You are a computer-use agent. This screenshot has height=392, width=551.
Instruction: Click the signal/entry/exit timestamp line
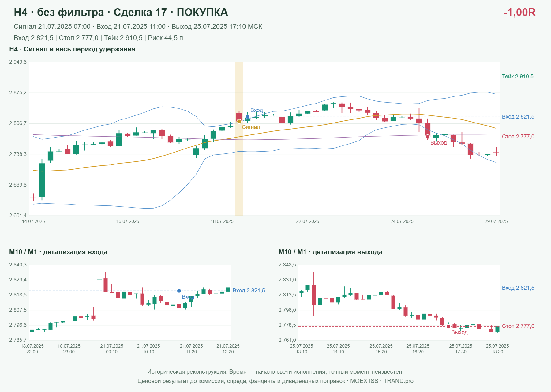[x=138, y=27]
